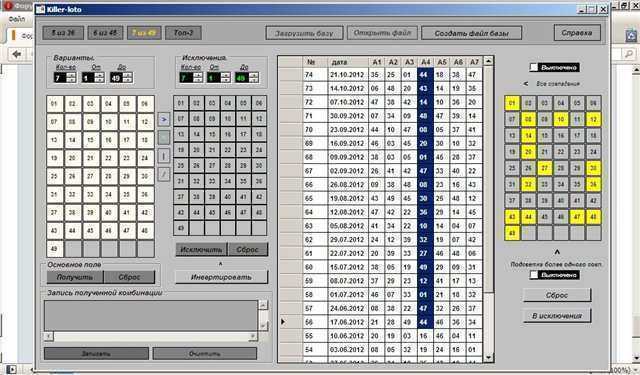Increase the Варианты 'До' spinner value

click(128, 75)
